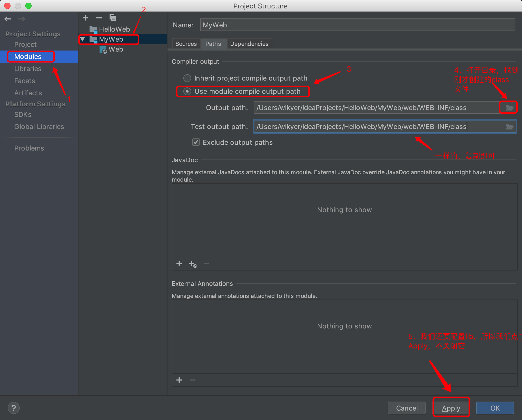Apply the module configuration changes
522x420 pixels.
point(451,408)
